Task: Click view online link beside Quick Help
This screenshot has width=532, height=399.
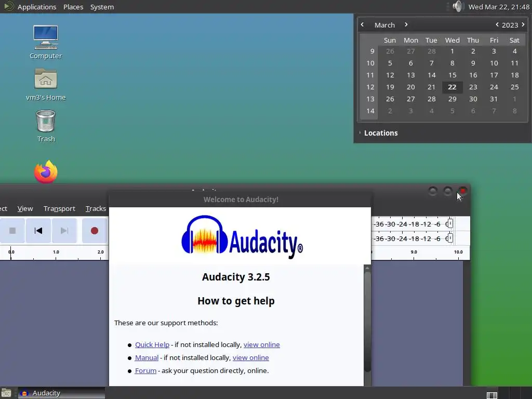Action: pyautogui.click(x=262, y=345)
